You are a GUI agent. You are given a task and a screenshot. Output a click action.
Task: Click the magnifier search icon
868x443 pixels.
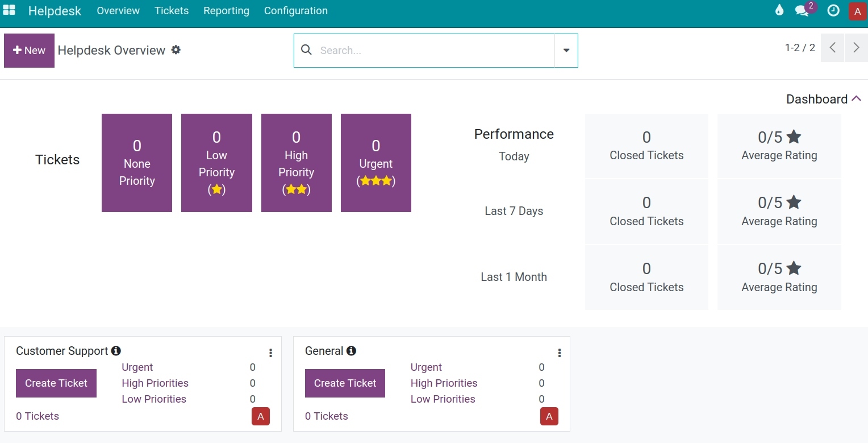coord(306,50)
